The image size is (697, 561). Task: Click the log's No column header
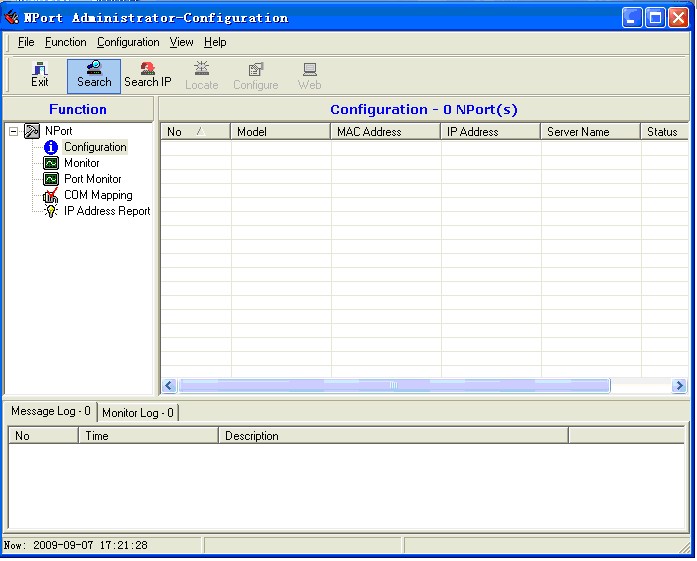click(x=44, y=436)
